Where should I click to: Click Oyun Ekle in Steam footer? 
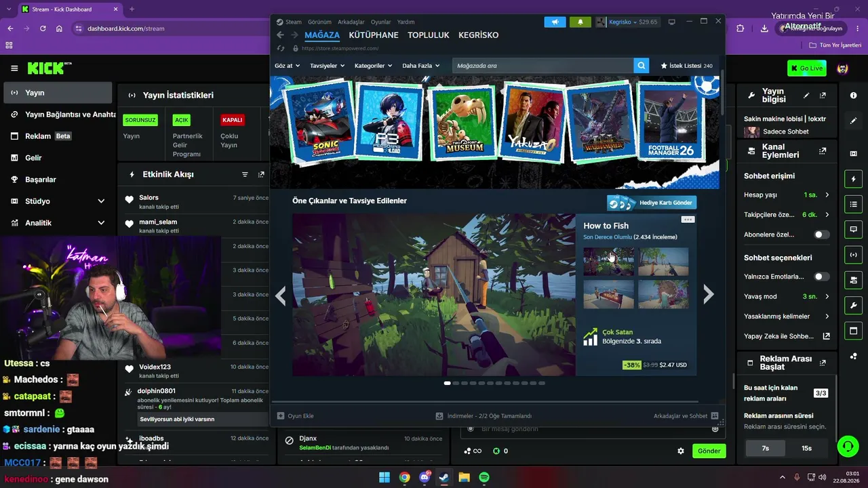coord(296,416)
